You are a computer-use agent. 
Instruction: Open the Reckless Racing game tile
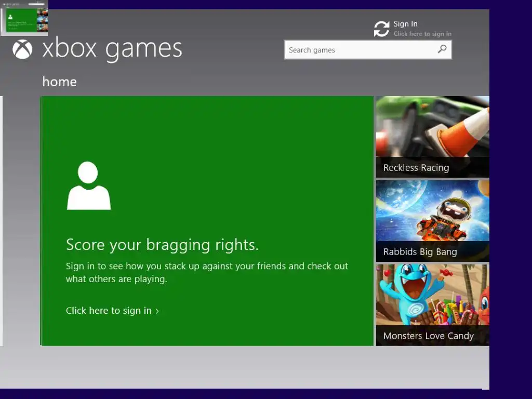coord(433,137)
